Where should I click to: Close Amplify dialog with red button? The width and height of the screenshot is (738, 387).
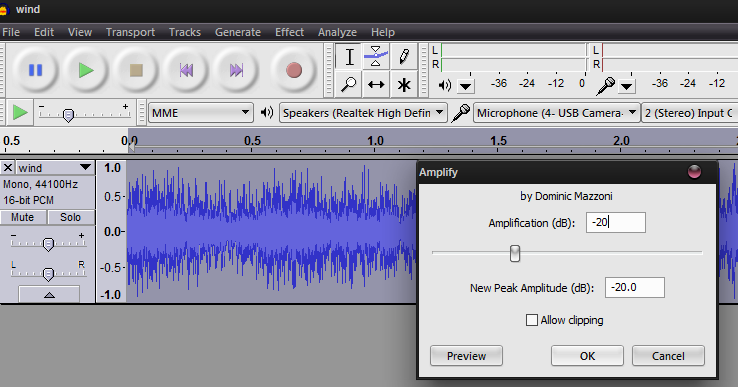[x=694, y=172]
